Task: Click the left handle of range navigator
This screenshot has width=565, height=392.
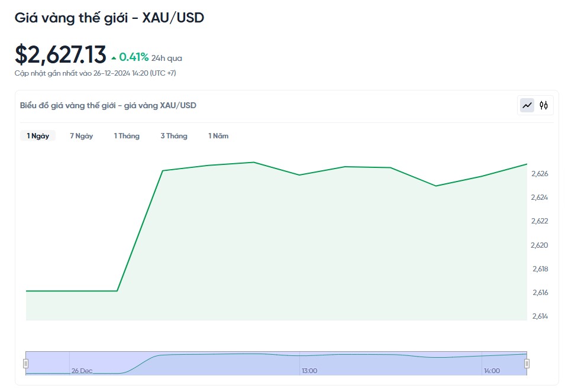Action: click(25, 364)
